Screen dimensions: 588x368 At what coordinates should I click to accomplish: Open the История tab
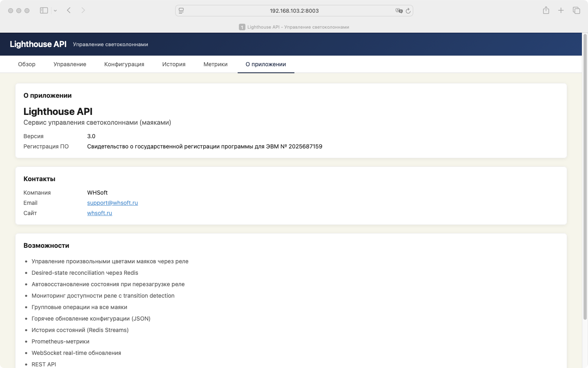pos(174,64)
